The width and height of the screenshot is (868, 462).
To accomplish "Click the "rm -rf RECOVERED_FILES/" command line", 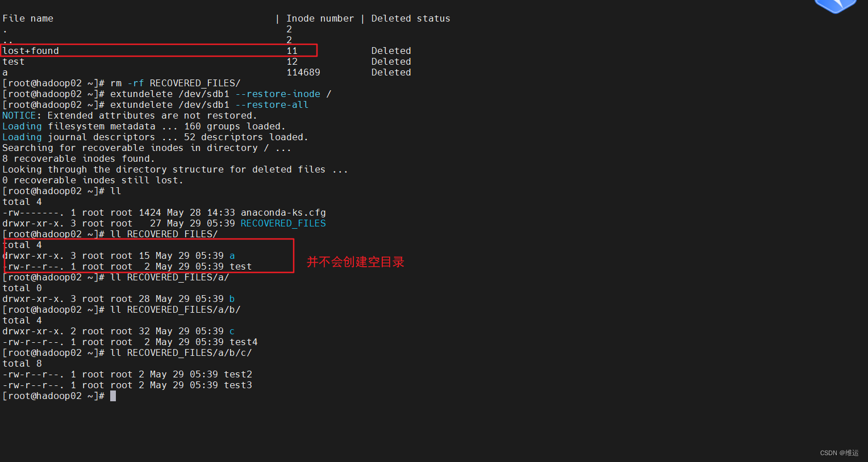I will (x=175, y=83).
